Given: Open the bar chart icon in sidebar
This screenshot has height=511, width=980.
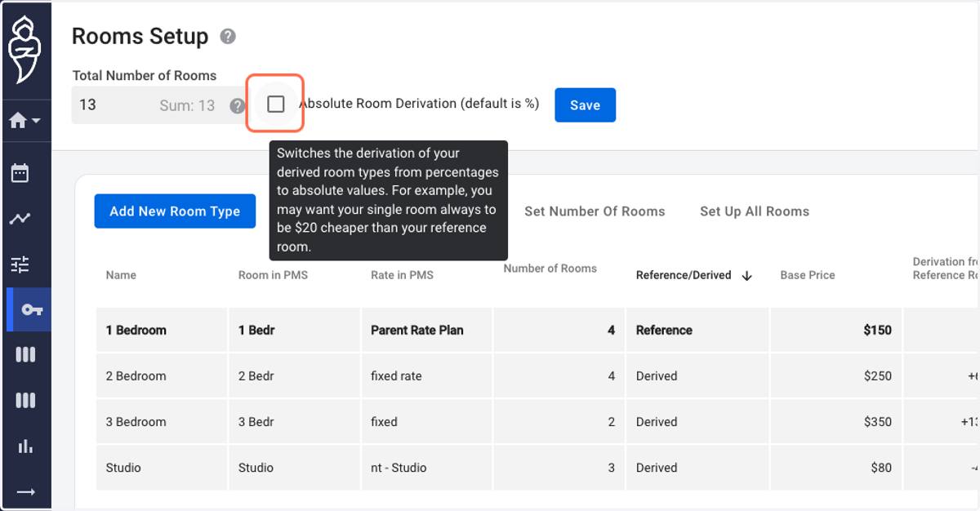Looking at the screenshot, I should click(x=25, y=446).
